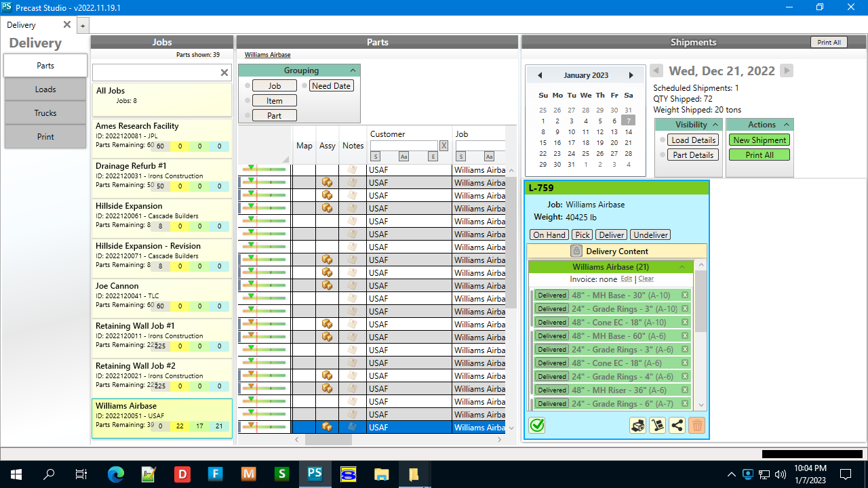The width and height of the screenshot is (868, 488).
Task: Click the hand cart icon on L-759
Action: pos(657,425)
